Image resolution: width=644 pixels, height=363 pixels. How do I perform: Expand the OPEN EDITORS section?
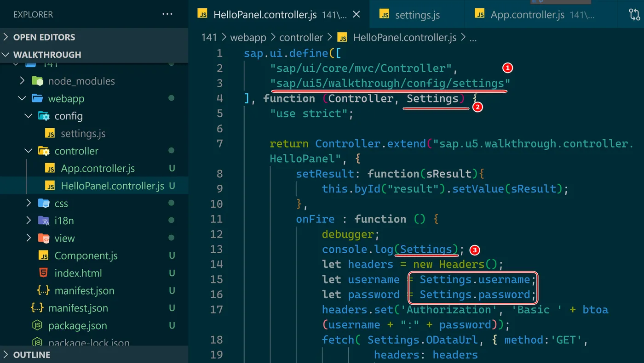94,37
